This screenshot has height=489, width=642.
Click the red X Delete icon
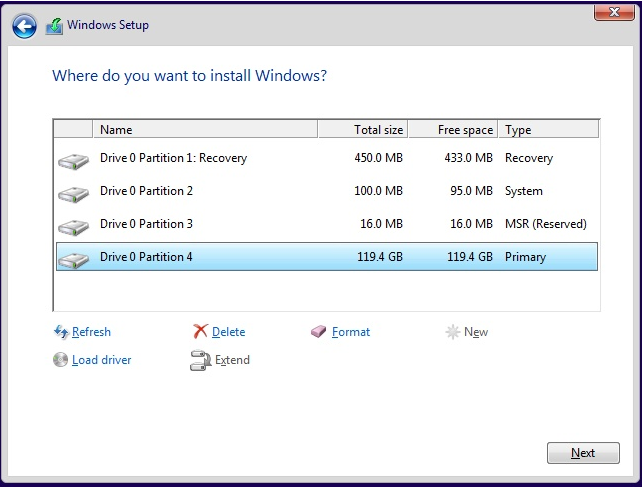(x=200, y=331)
